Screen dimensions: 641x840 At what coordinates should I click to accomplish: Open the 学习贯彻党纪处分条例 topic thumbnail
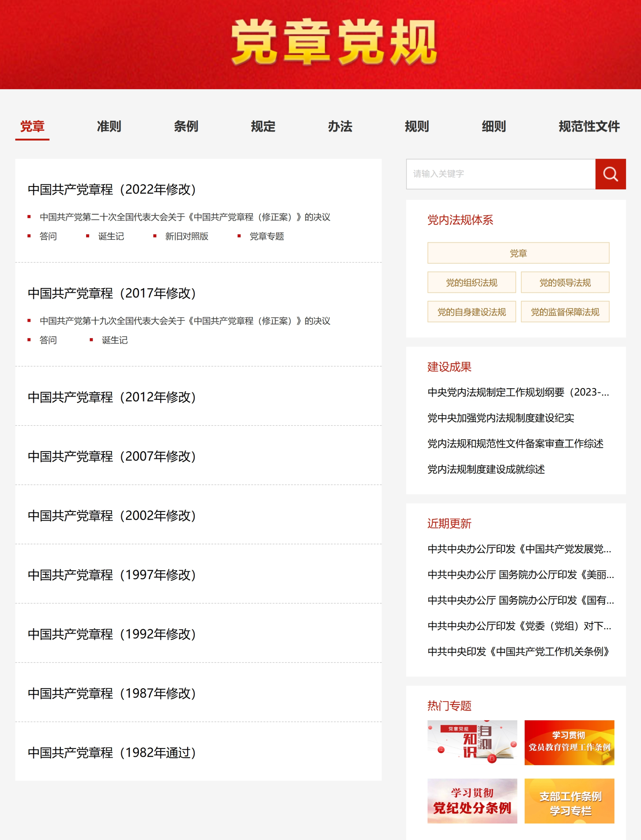pyautogui.click(x=472, y=801)
